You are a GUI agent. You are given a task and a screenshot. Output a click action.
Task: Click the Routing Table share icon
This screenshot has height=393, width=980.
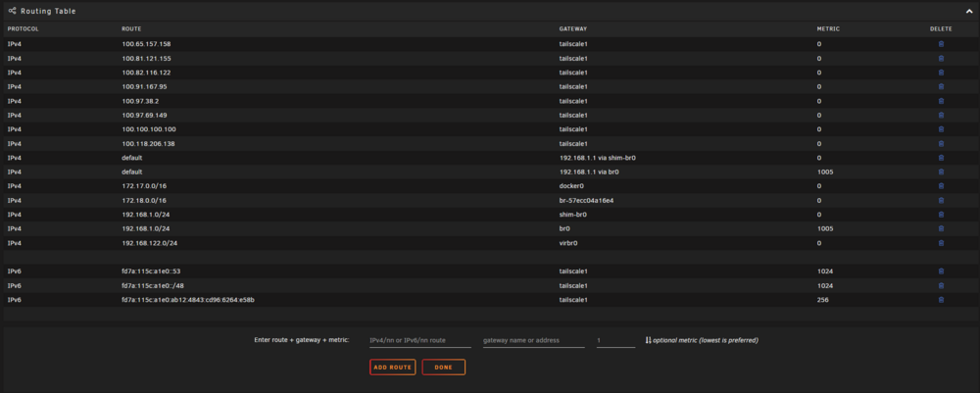pos(13,11)
